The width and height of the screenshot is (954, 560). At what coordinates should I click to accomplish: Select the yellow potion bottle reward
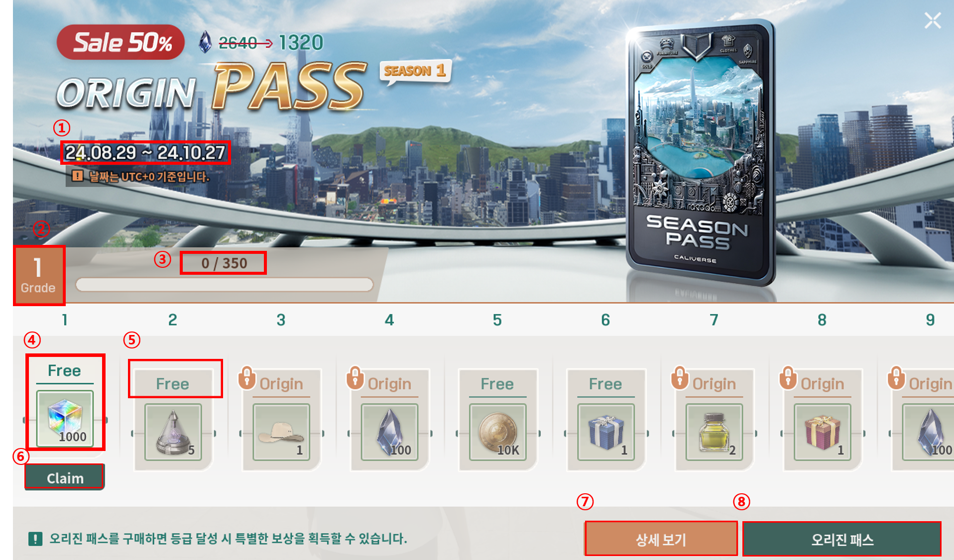tap(714, 432)
